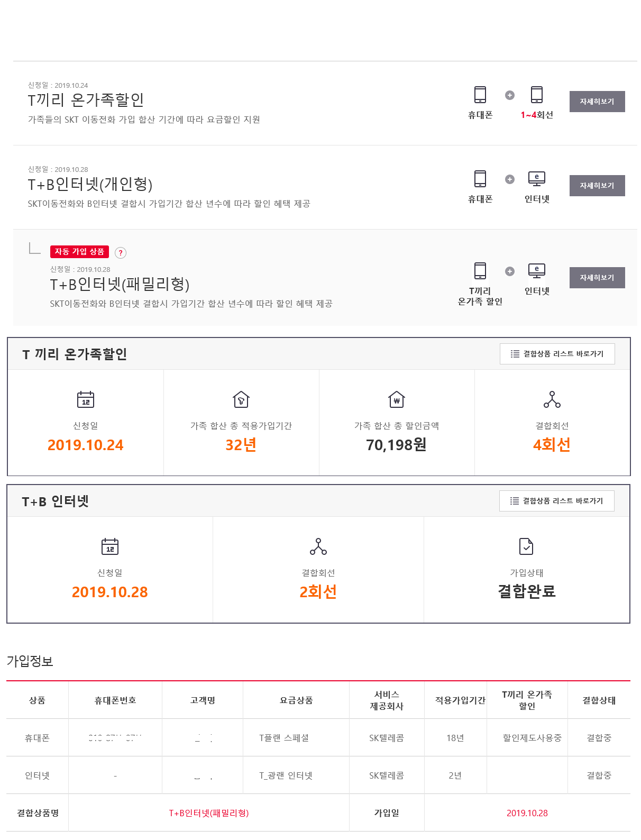Click the question mark help icon
This screenshot has height=840, width=641.
[x=121, y=253]
